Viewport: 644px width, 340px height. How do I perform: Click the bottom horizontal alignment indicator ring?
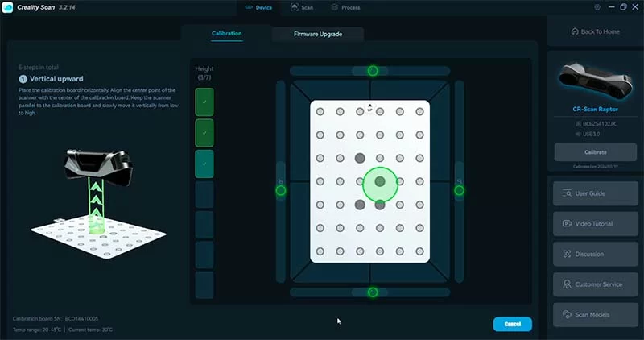tap(373, 292)
